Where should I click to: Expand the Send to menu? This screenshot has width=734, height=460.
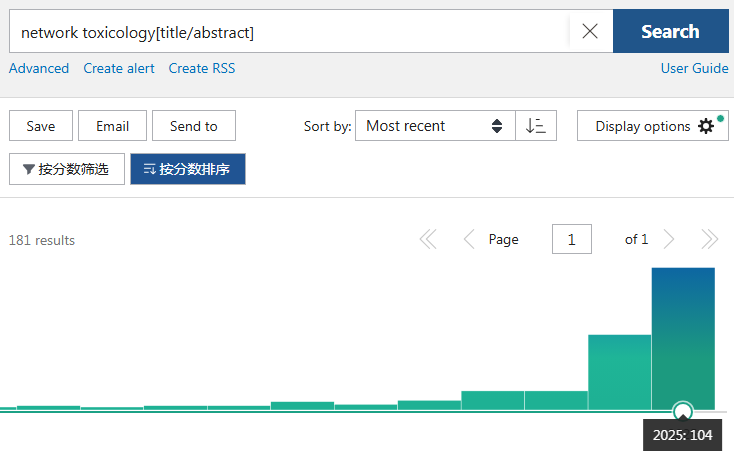194,126
